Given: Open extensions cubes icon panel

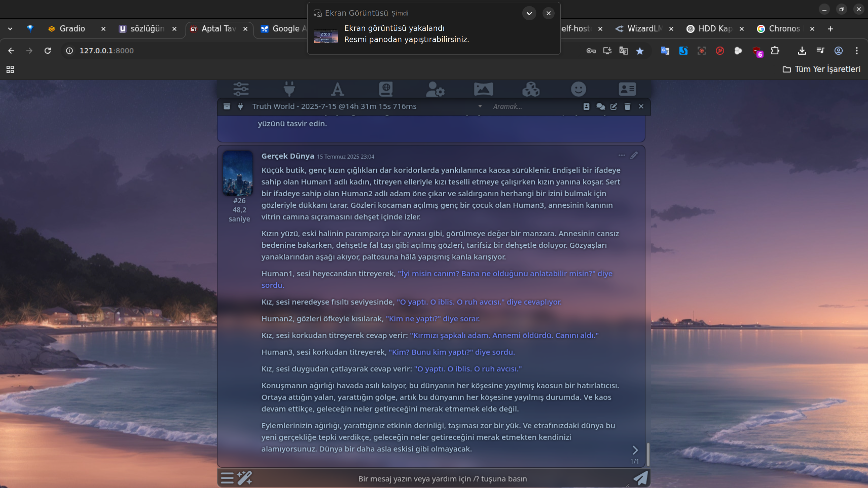Looking at the screenshot, I should [531, 89].
